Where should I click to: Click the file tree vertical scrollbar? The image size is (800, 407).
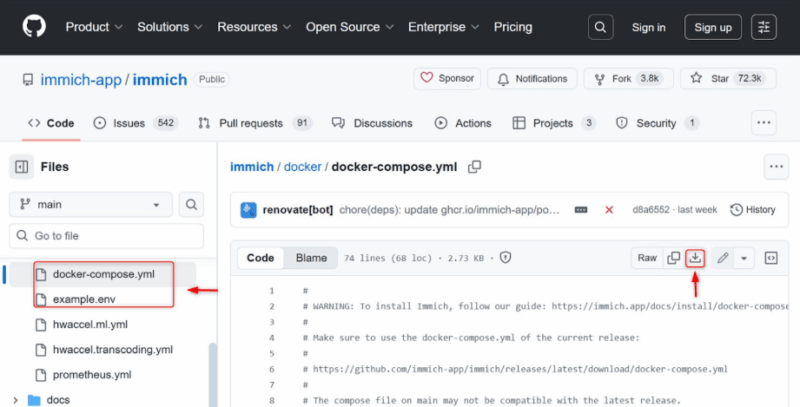212,375
